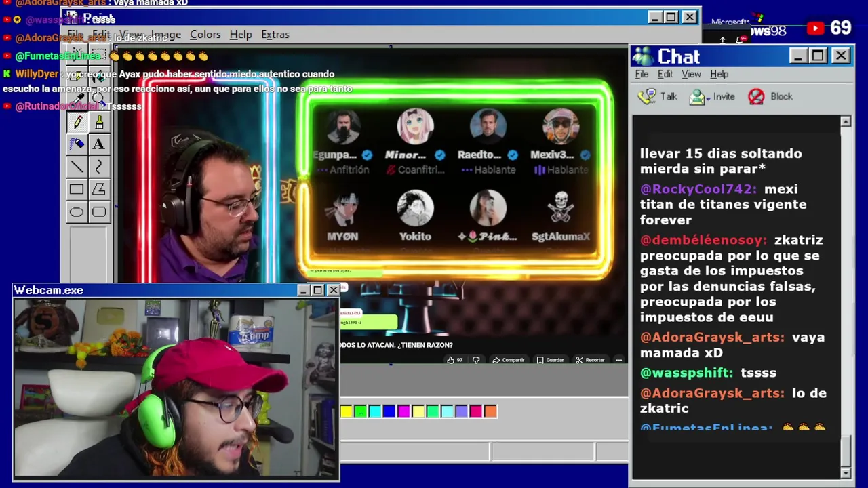Viewport: 868px width, 488px height.
Task: Click the Guardar save button
Action: coord(550,360)
